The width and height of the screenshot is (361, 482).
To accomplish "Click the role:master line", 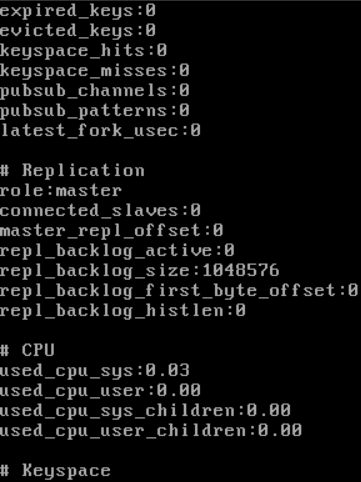I will coord(61,191).
